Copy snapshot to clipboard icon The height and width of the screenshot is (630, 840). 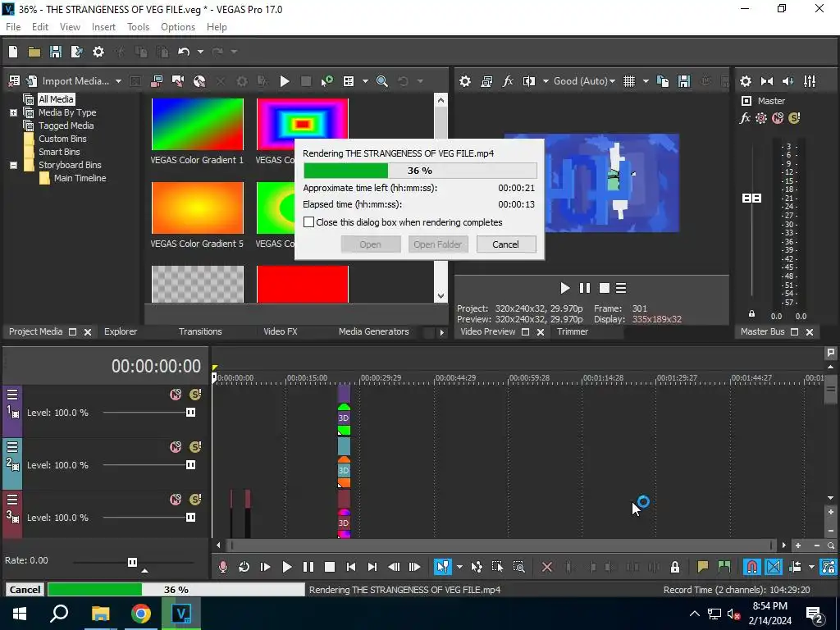pos(663,81)
